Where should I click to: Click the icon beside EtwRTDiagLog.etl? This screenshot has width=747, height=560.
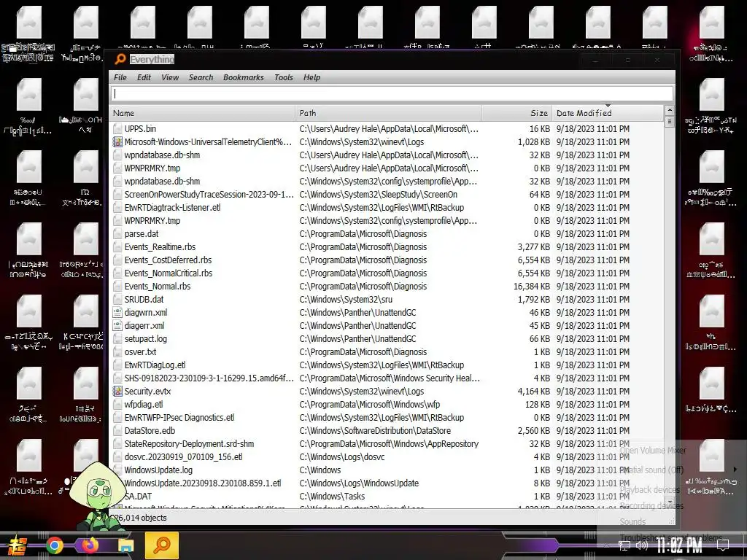tap(117, 365)
